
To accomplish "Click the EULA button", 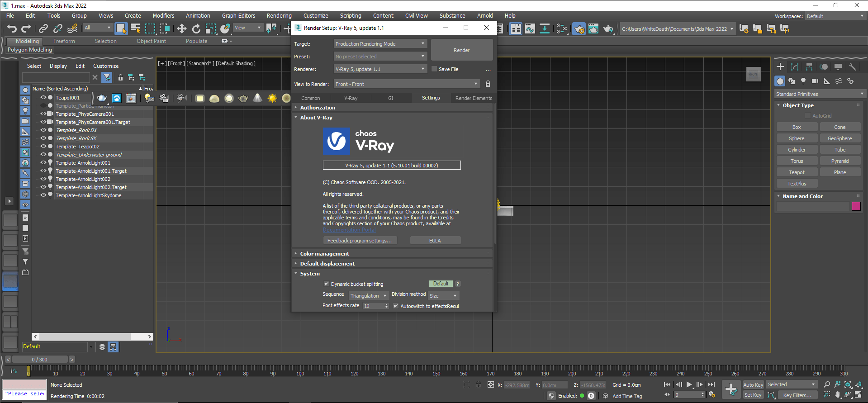I will tap(435, 241).
